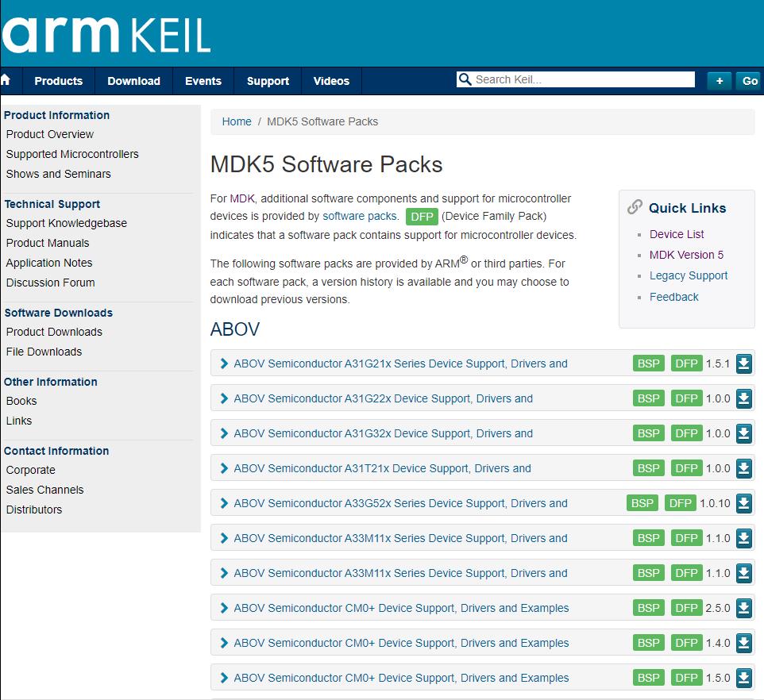Open Links sidebar link

(19, 421)
